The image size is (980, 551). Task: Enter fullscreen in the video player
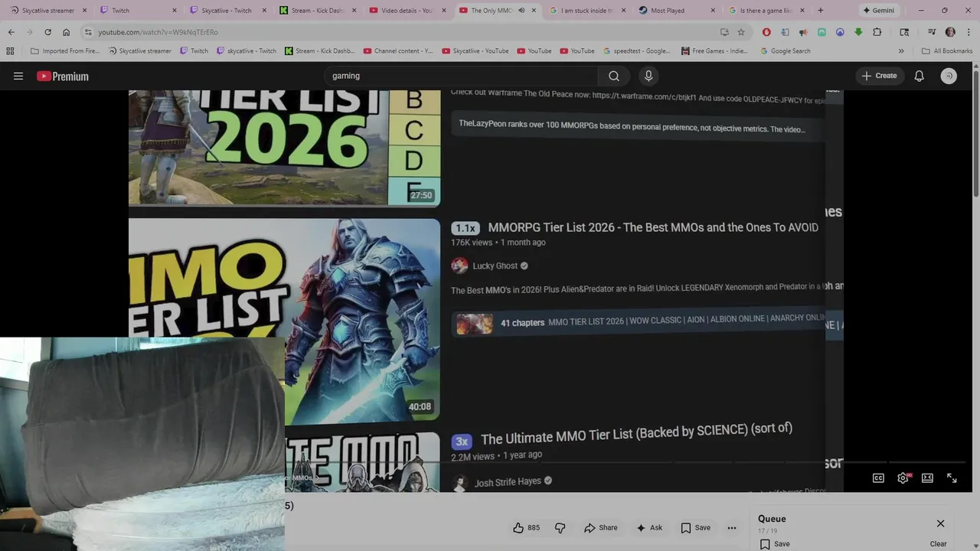(952, 478)
